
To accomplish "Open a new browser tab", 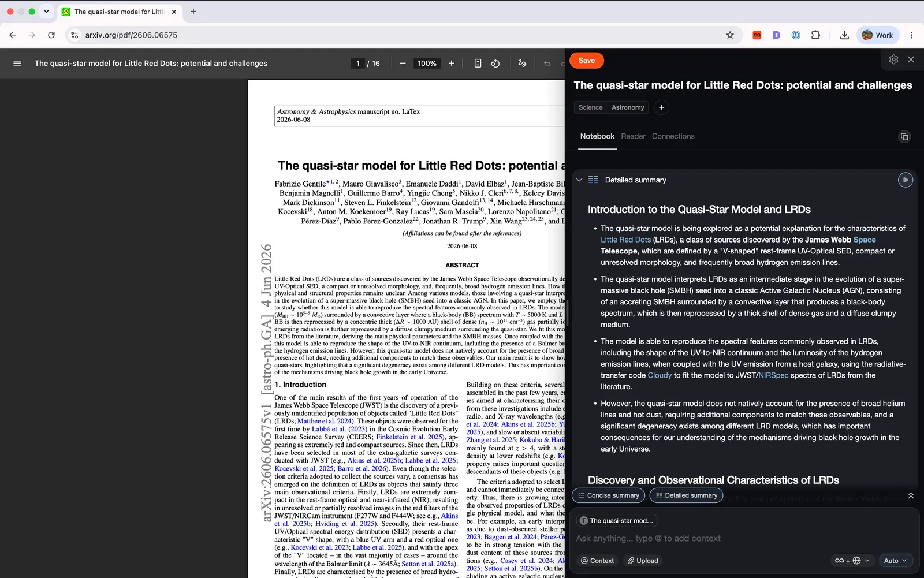I will pyautogui.click(x=193, y=12).
